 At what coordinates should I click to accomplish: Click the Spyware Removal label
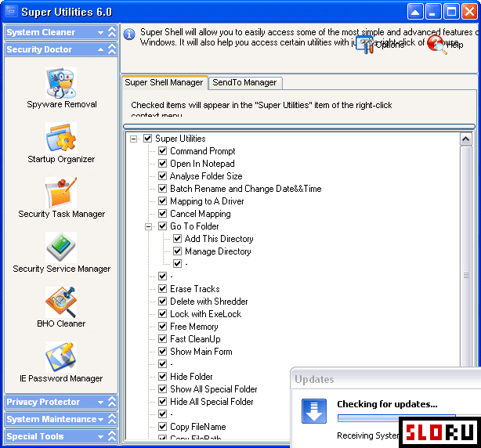62,104
